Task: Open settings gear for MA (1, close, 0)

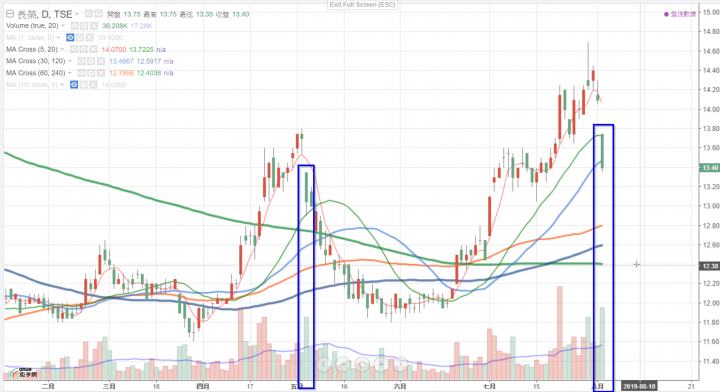Action: click(x=80, y=38)
